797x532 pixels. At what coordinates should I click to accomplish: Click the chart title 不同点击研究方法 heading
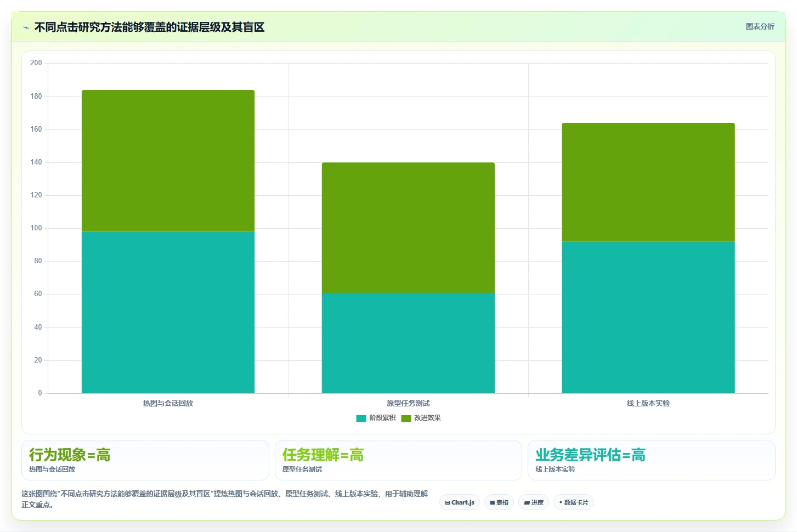(149, 27)
